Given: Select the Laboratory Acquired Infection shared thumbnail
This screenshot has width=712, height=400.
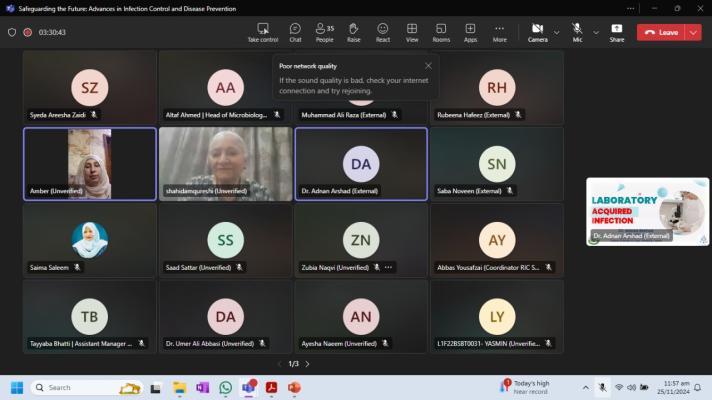Looking at the screenshot, I should click(647, 210).
